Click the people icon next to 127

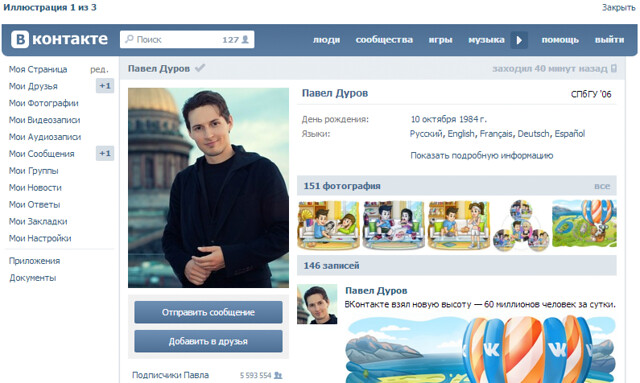click(x=245, y=40)
